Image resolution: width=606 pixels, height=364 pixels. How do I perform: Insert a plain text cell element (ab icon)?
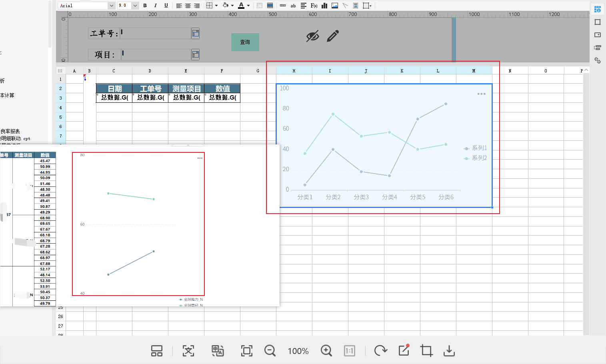pos(293,6)
